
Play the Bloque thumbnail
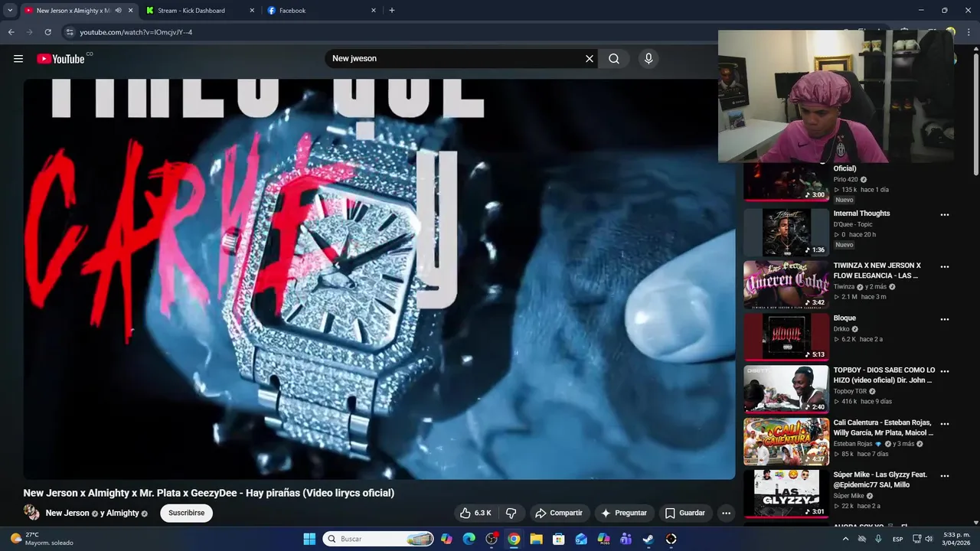pyautogui.click(x=786, y=337)
